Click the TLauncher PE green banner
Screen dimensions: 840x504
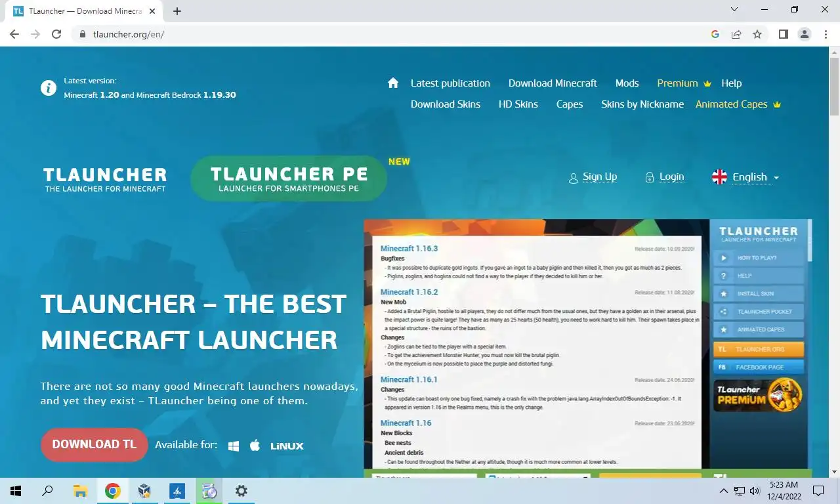pos(289,178)
